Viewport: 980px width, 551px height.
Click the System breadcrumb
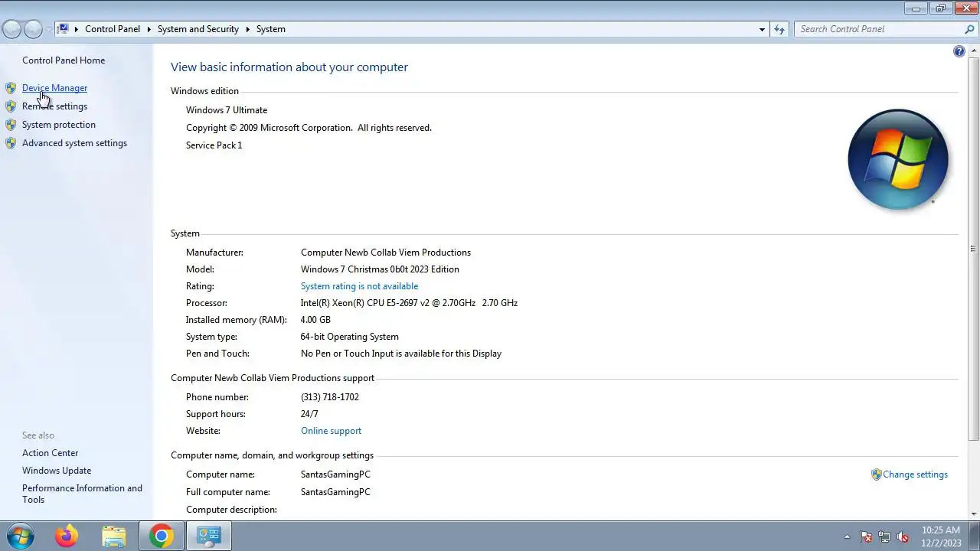(271, 29)
